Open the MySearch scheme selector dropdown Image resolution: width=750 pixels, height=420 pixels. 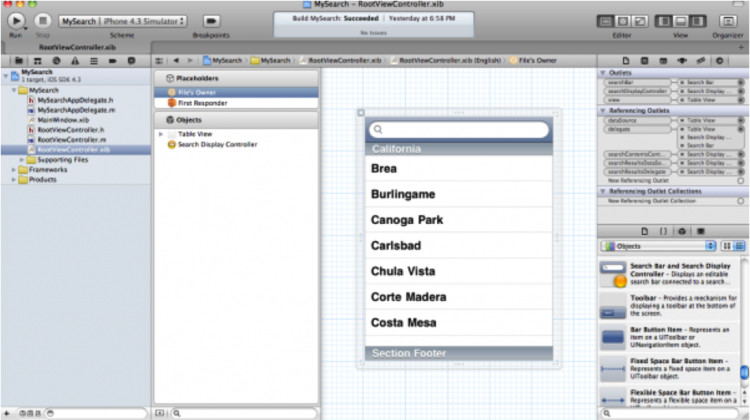(123, 21)
